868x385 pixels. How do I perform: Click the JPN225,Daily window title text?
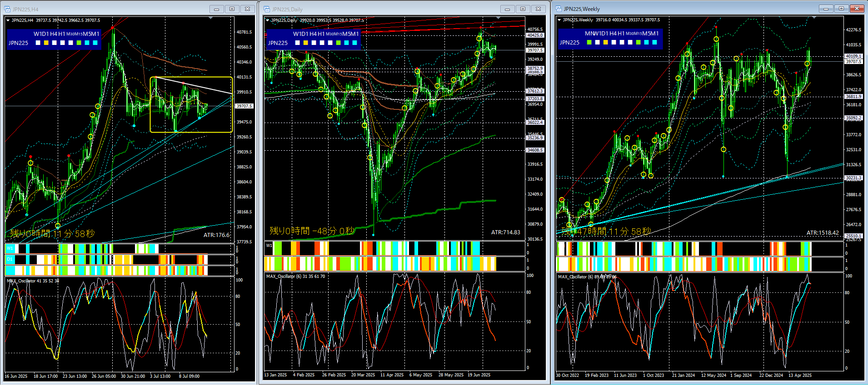pyautogui.click(x=287, y=9)
